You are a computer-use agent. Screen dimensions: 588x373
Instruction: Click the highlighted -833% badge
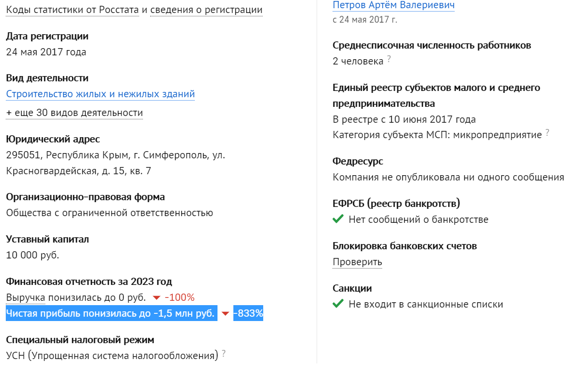pos(248,313)
